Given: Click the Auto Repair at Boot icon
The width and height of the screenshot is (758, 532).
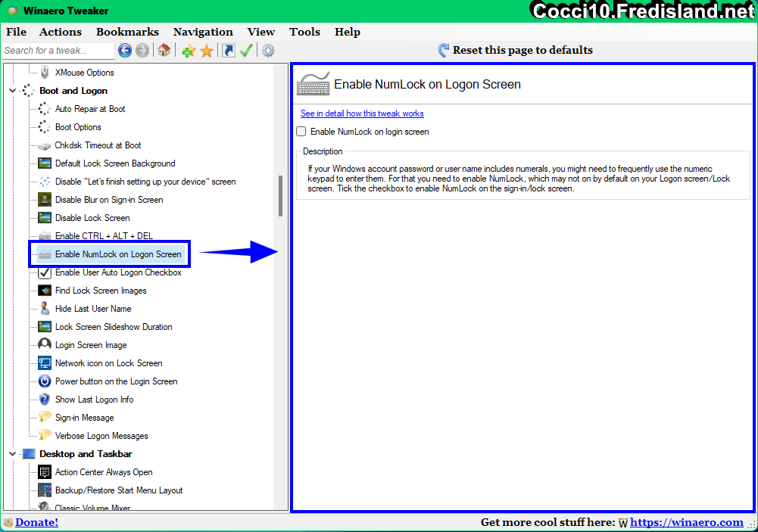Looking at the screenshot, I should pos(45,109).
